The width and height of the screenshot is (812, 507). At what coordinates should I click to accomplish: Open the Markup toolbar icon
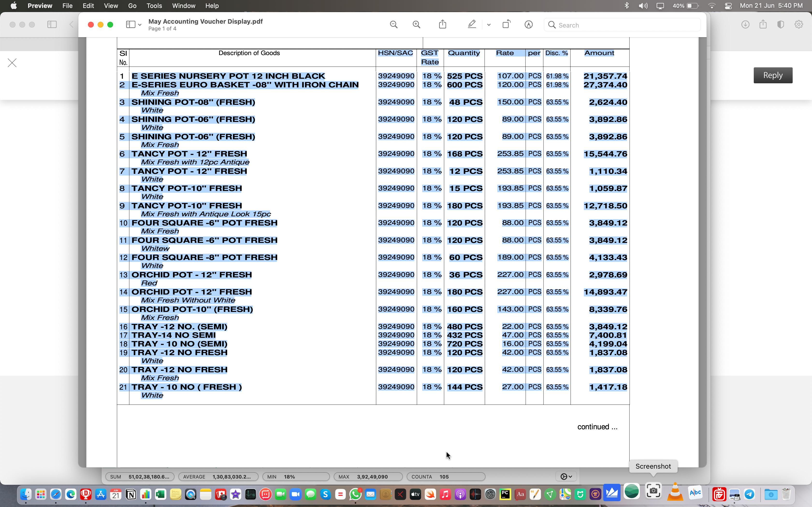click(529, 24)
